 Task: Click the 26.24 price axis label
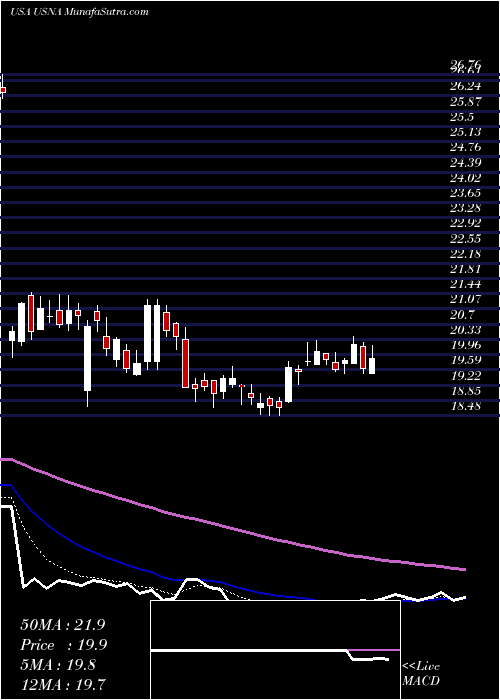coord(465,86)
